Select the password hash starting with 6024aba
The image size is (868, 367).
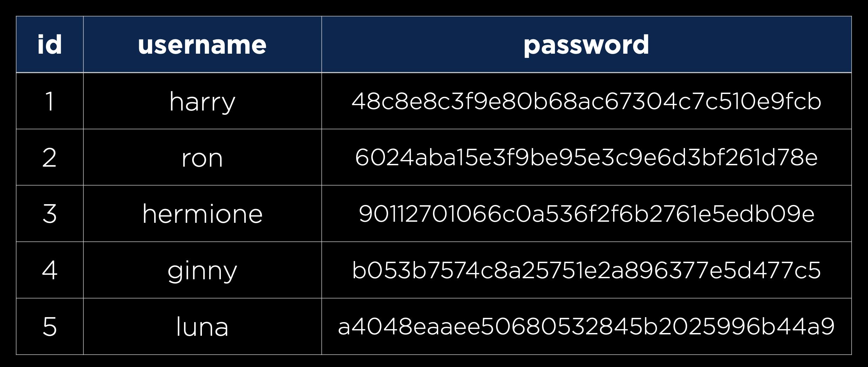coord(586,158)
